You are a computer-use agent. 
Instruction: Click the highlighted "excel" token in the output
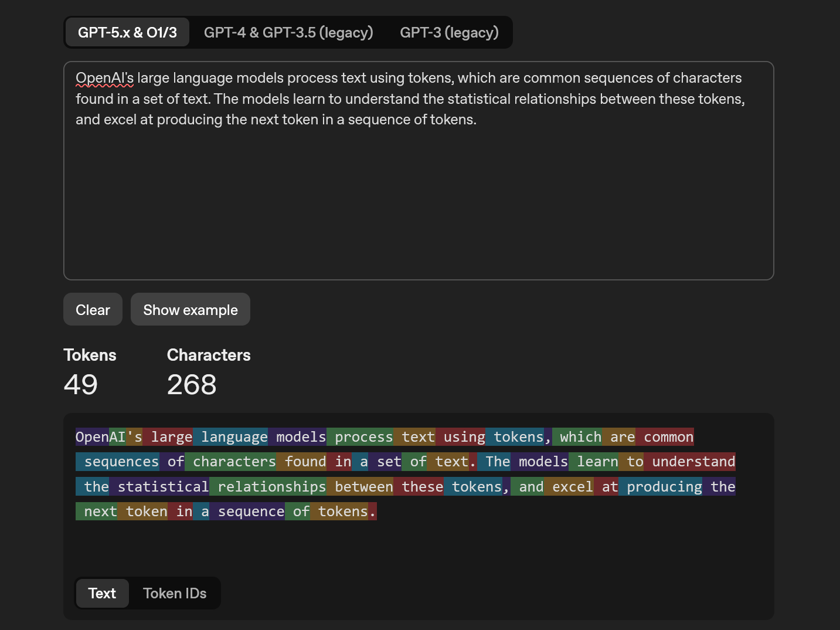pyautogui.click(x=569, y=487)
